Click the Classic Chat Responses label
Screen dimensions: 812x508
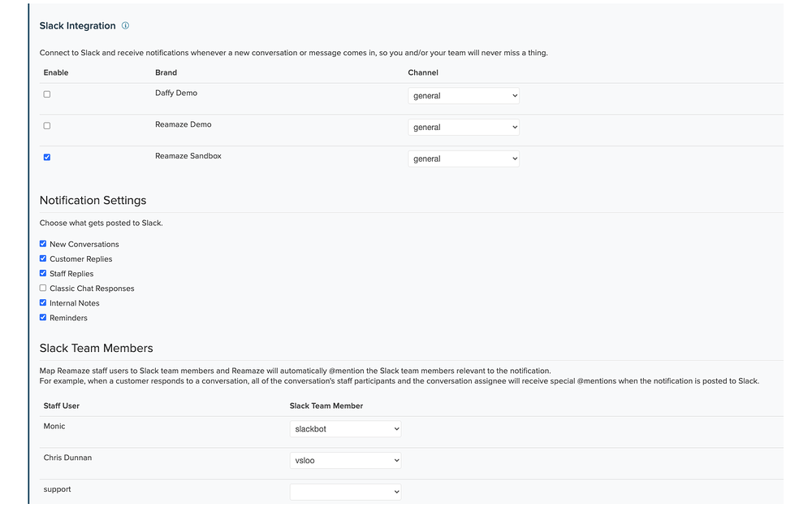coord(93,289)
